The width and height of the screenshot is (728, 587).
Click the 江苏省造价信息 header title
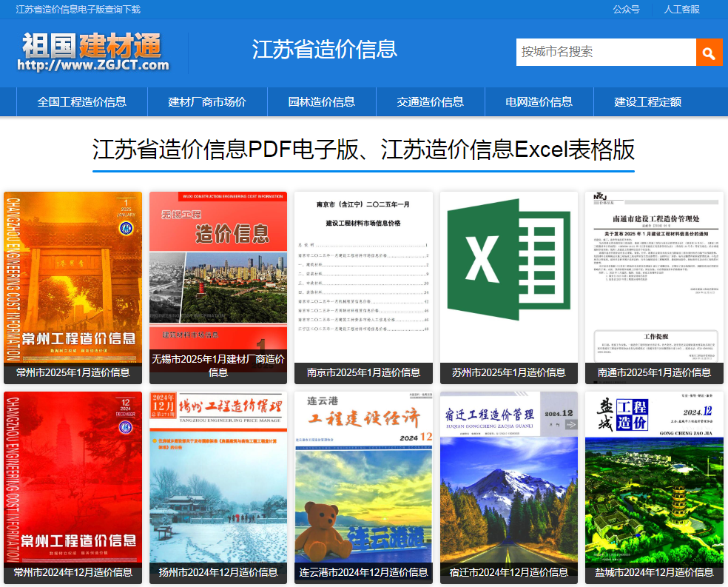(325, 50)
